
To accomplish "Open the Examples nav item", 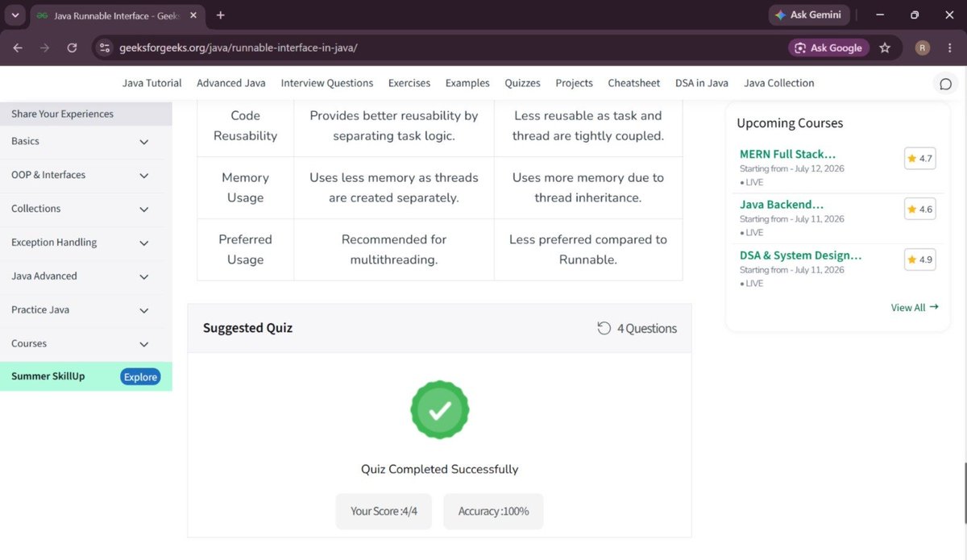I will 467,83.
